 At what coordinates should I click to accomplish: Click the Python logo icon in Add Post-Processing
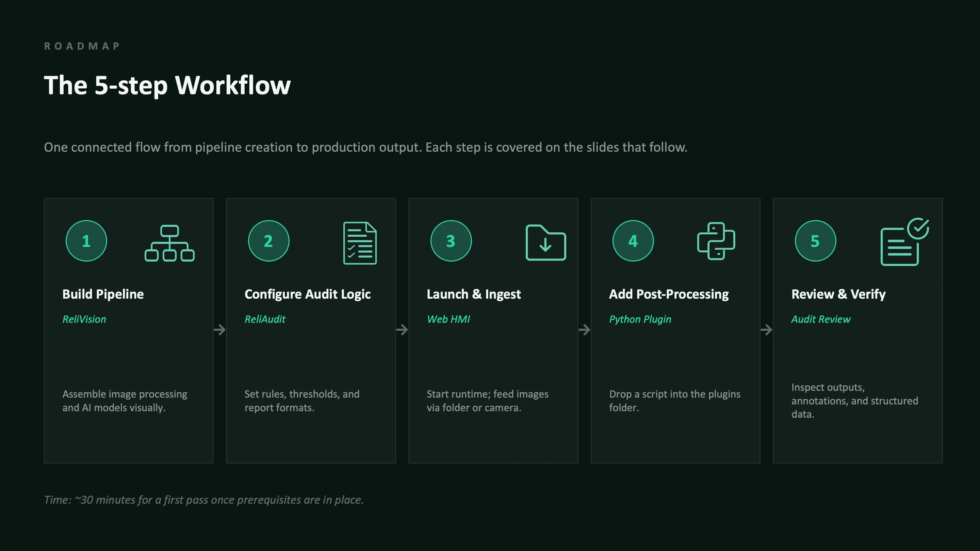tap(716, 241)
